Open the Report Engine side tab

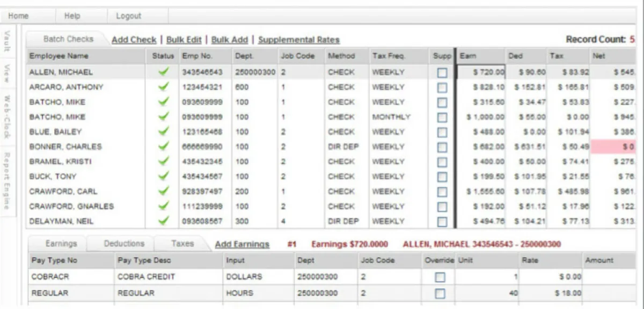7,181
